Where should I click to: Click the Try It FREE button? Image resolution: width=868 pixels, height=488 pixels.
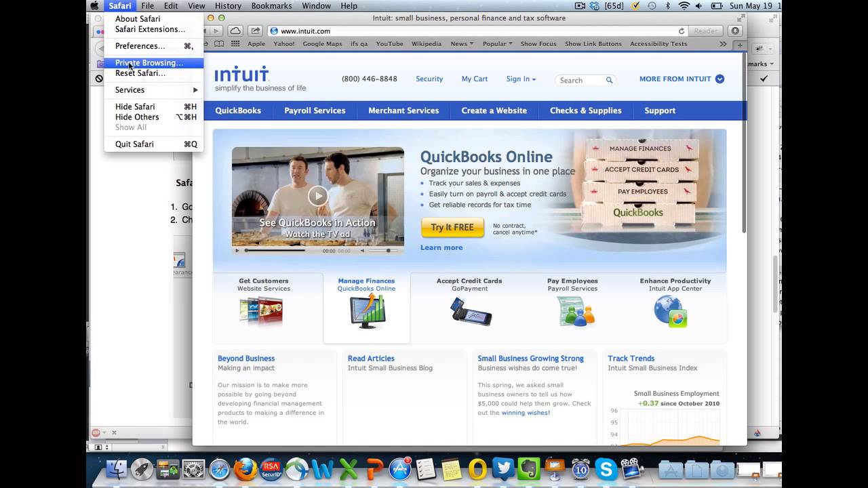pos(452,227)
